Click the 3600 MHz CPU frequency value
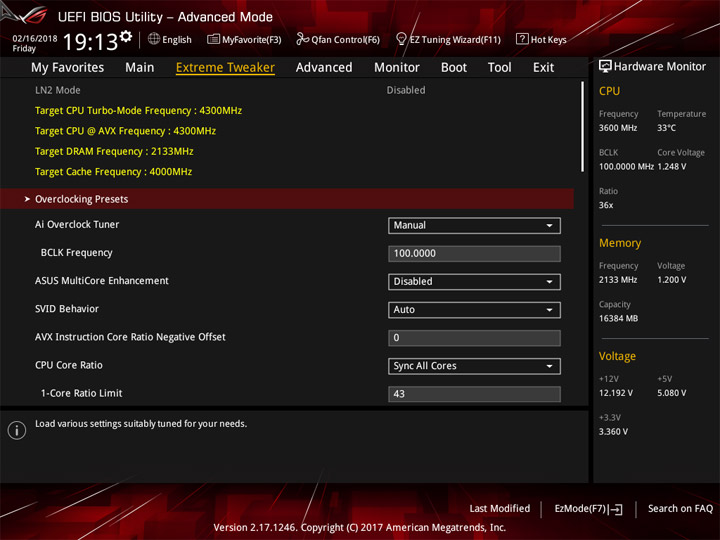 [618, 128]
